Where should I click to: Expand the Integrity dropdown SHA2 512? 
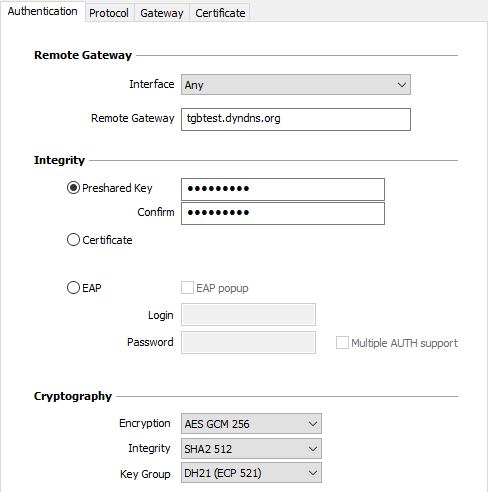(x=251, y=449)
